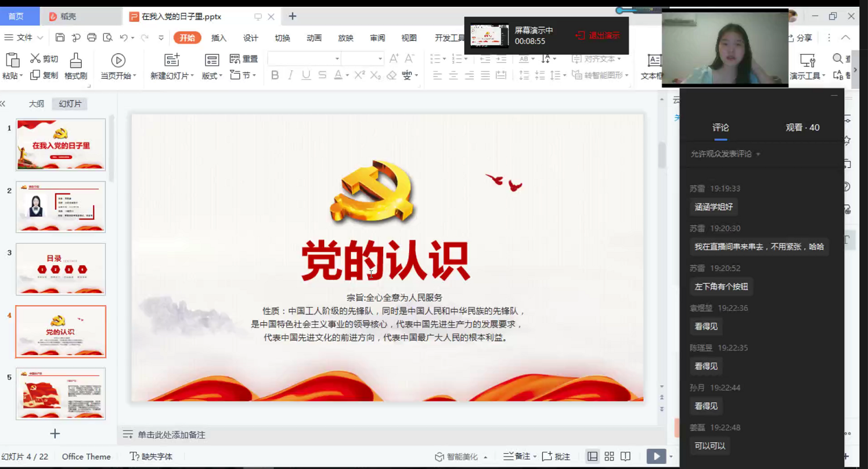Screen dimensions: 868x469
Task: Click the notes field 单击此处添加备注
Action: pyautogui.click(x=171, y=435)
